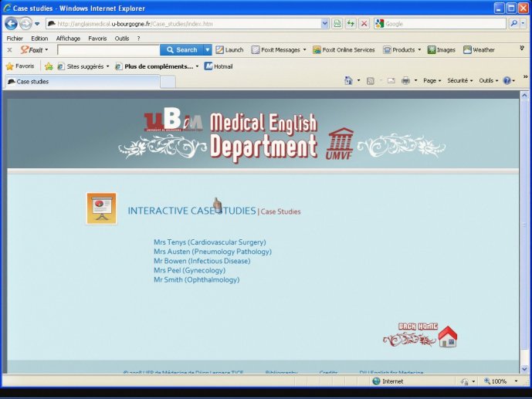Screen dimensions: 532x399
Task: Click the Foxit toolbar search field
Action: [108, 50]
